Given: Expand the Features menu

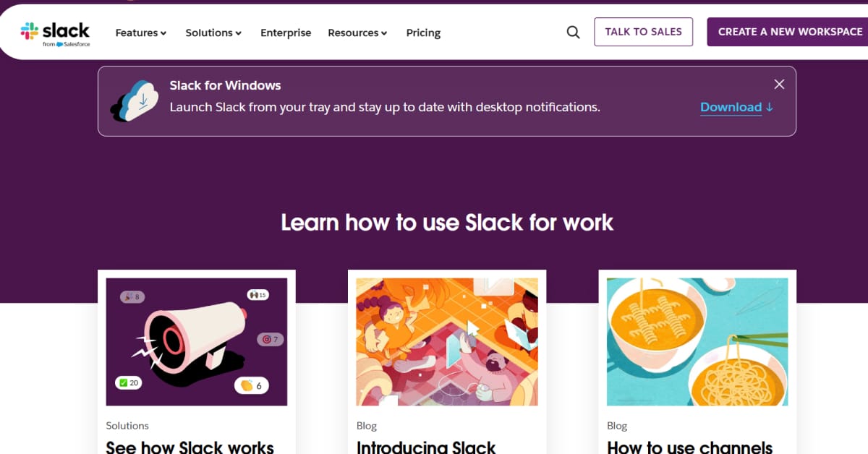Looking at the screenshot, I should [x=140, y=33].
